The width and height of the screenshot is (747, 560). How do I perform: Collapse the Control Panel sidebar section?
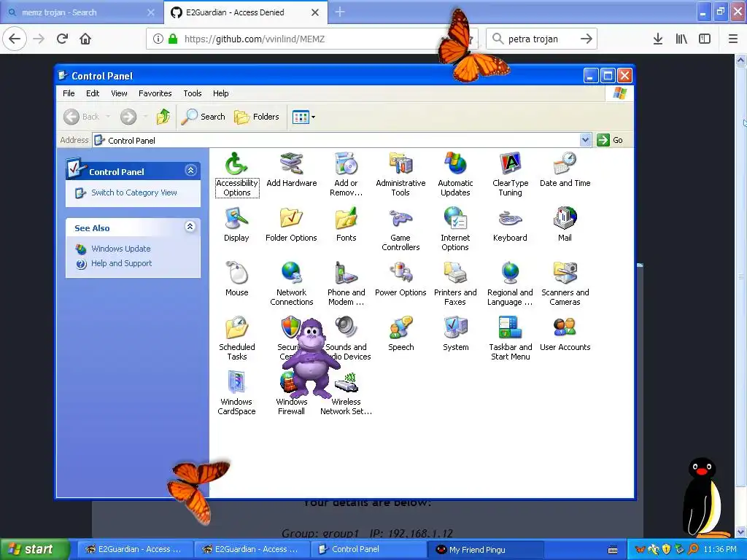pyautogui.click(x=190, y=171)
